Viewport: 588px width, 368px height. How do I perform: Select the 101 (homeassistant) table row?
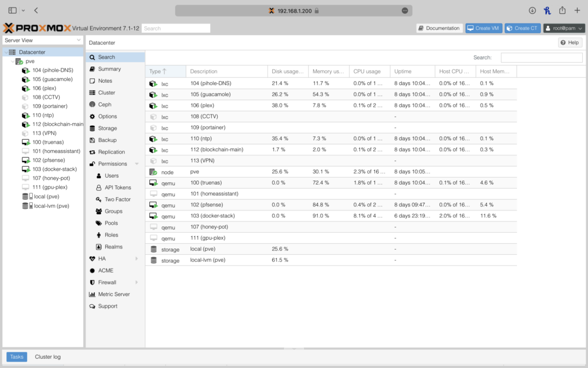pos(331,194)
